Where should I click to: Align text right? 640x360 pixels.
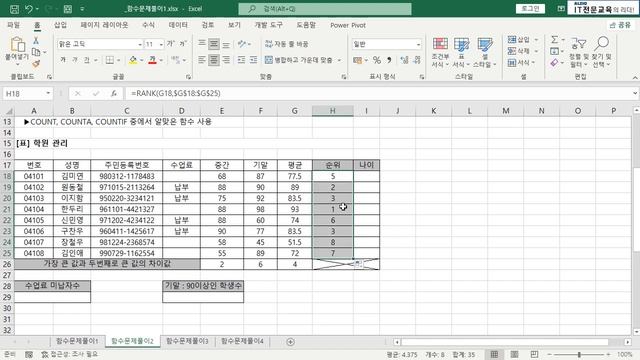click(226, 60)
